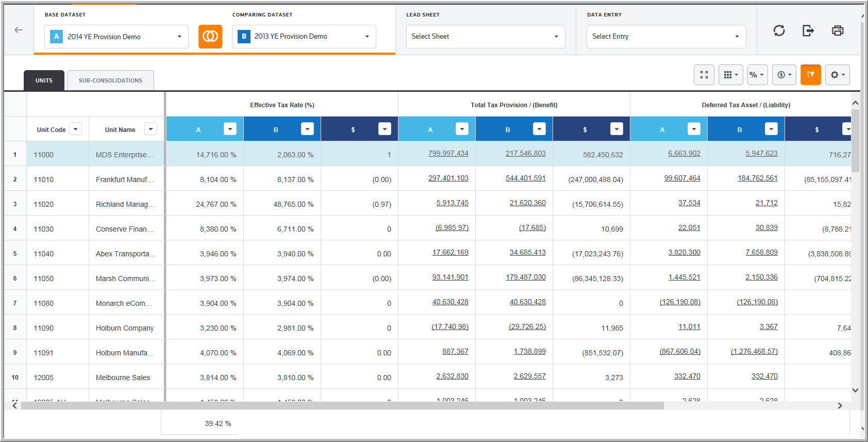Open link 184,762,561 in row 11010

(757, 178)
